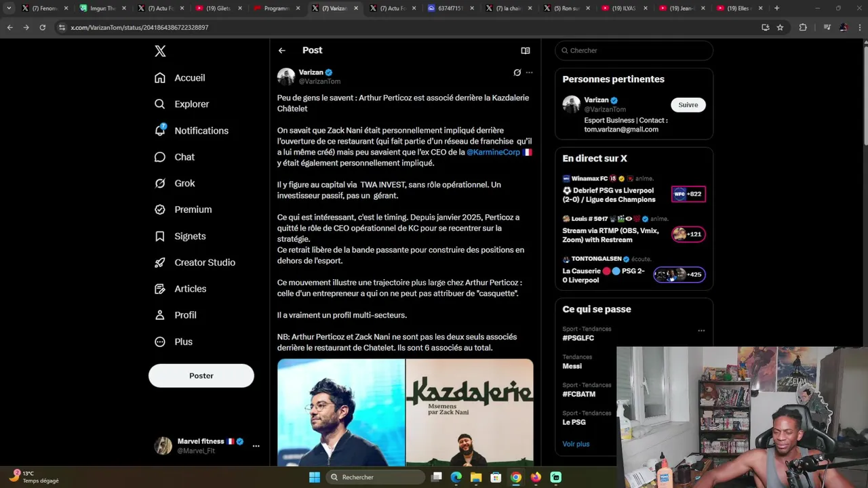
Task: Switch to the Fenom tab
Action: point(45,8)
